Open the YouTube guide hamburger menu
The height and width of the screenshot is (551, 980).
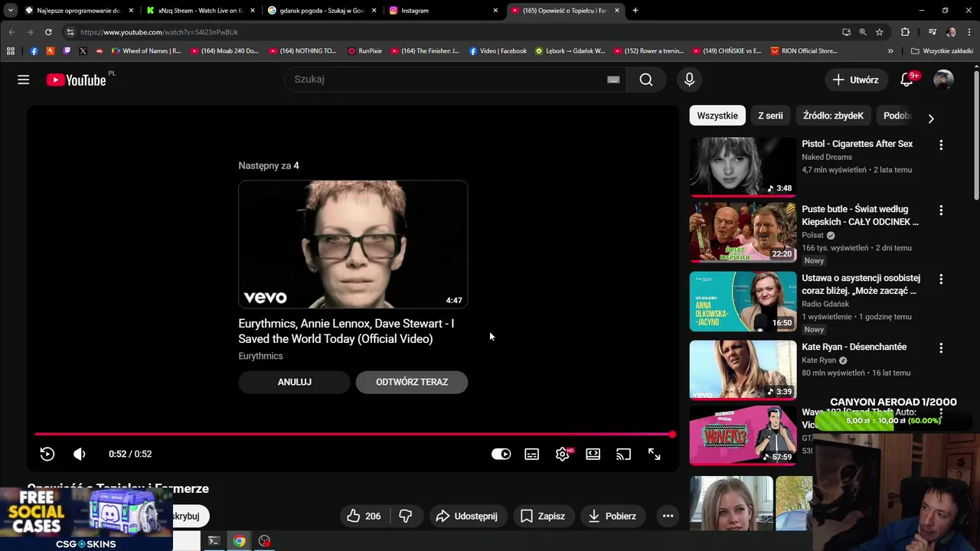click(24, 80)
